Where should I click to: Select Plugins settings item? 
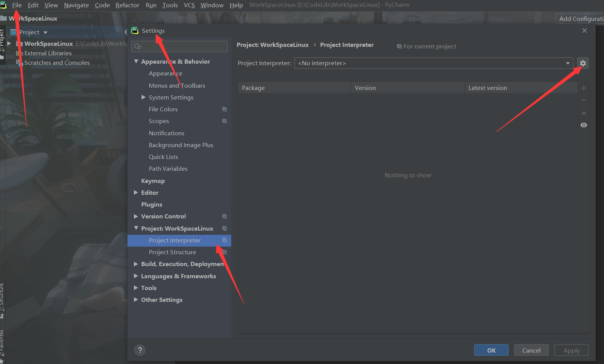click(151, 204)
